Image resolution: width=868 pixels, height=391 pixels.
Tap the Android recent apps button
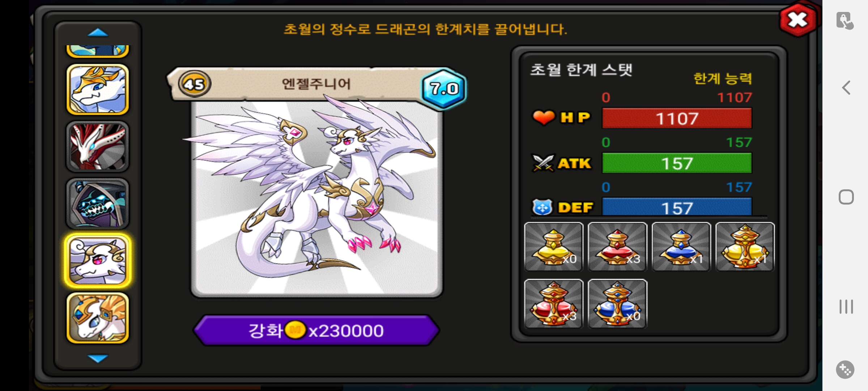[x=846, y=307]
